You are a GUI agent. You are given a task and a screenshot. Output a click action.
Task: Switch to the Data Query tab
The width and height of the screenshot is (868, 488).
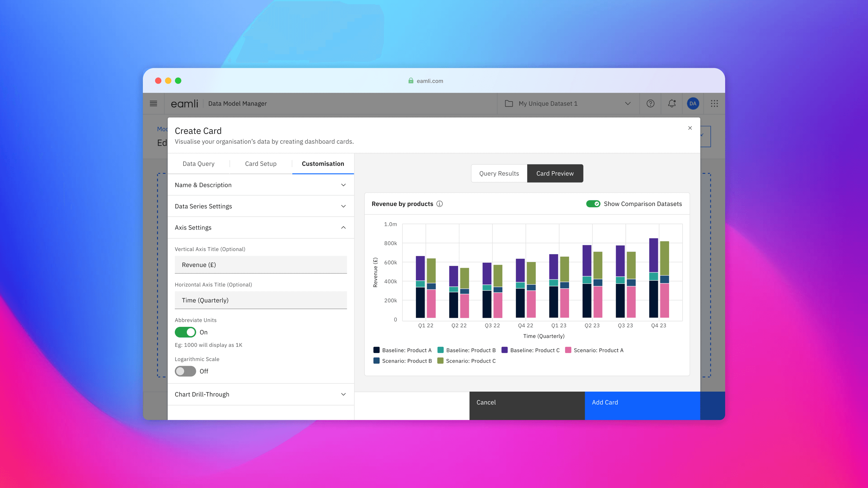click(199, 164)
